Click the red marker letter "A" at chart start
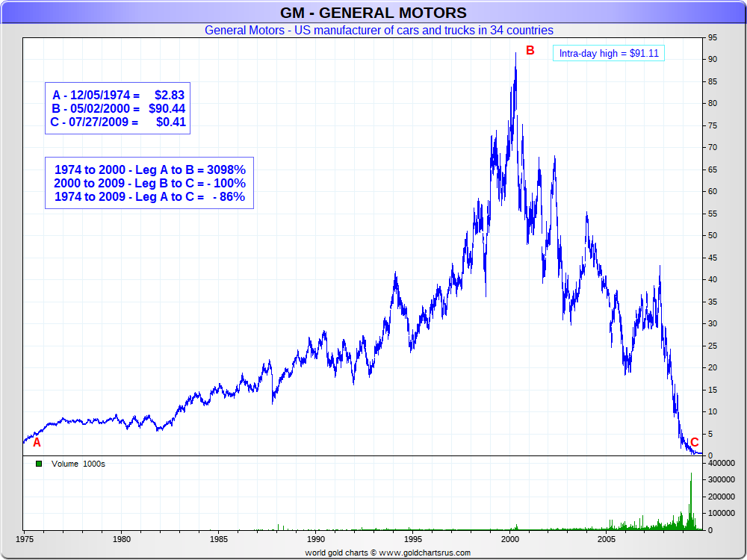This screenshot has width=747, height=560. (x=37, y=443)
